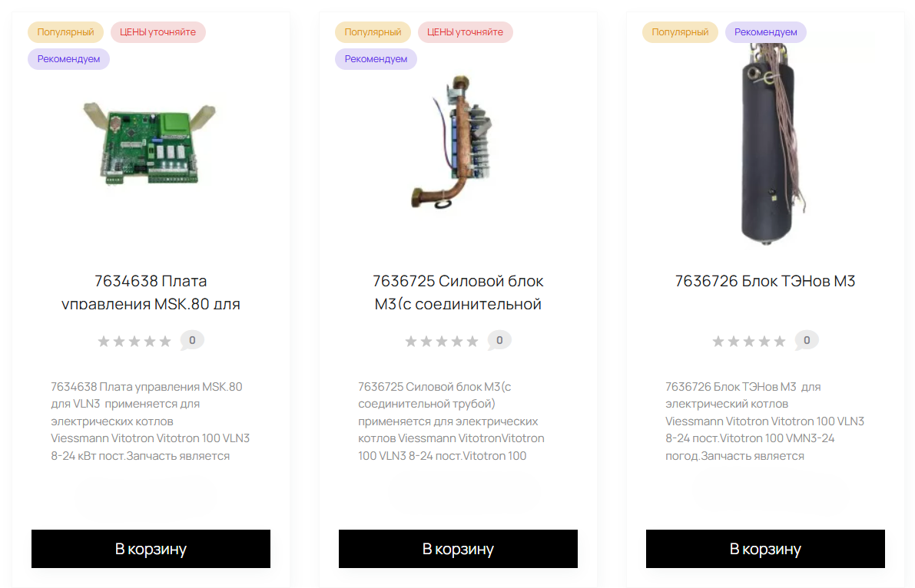Click Популярный badge on the third card
The width and height of the screenshot is (915, 588).
(680, 32)
